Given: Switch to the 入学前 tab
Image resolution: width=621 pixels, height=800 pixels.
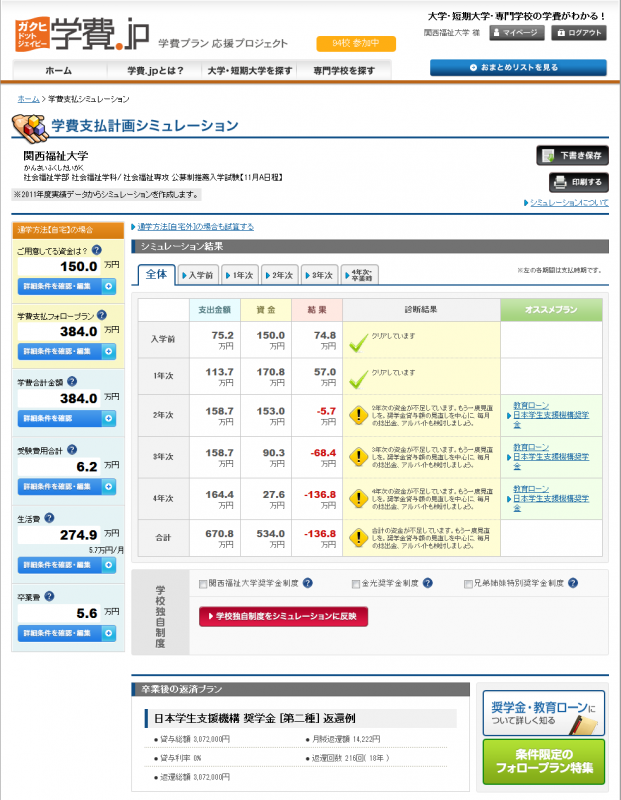Looking at the screenshot, I should tap(198, 275).
